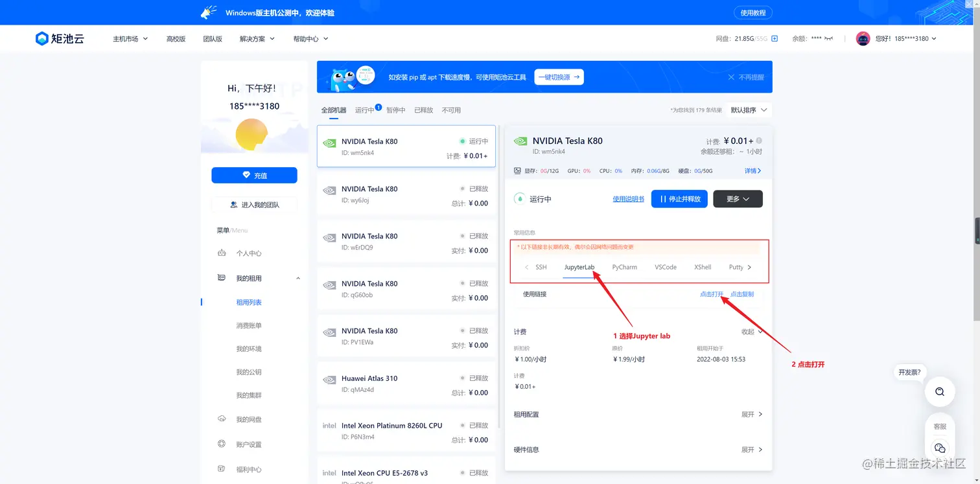Select the XShell connection tab
Image resolution: width=980 pixels, height=484 pixels.
[x=703, y=267]
